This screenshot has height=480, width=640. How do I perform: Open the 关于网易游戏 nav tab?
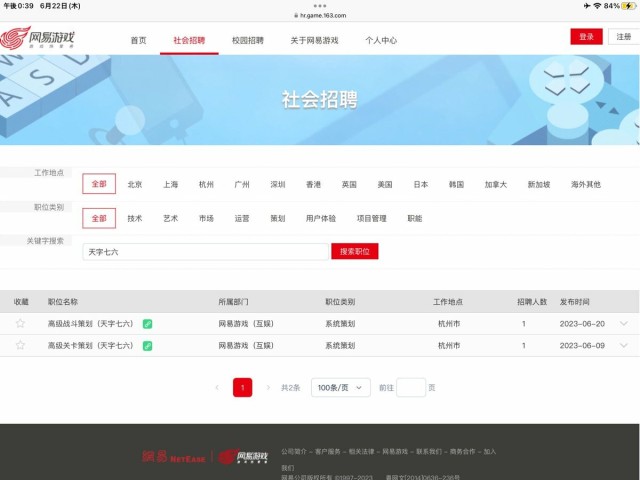(314, 40)
